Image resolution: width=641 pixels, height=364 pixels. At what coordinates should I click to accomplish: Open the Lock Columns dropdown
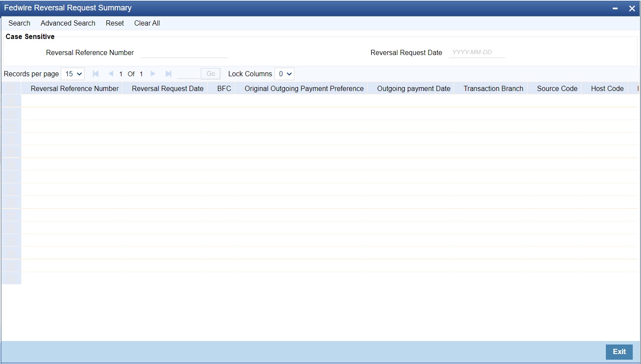pos(285,74)
